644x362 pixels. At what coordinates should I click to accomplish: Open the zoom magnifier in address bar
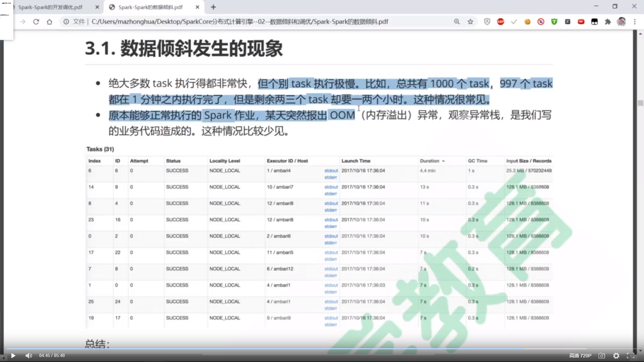click(x=457, y=22)
